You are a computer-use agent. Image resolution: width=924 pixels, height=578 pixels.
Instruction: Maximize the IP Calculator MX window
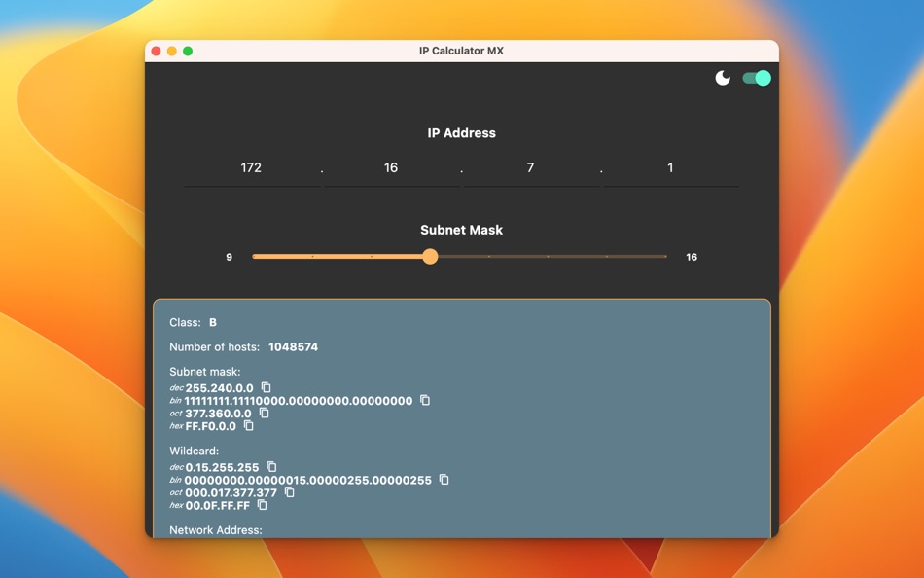(x=188, y=52)
